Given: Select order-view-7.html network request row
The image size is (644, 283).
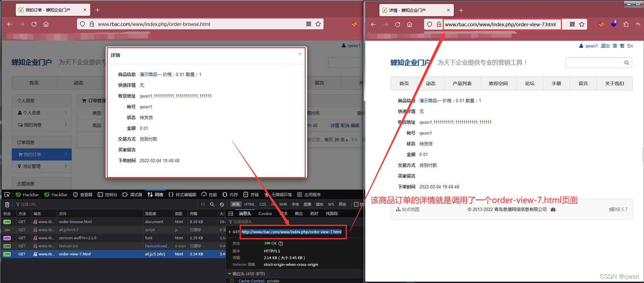Looking at the screenshot, I should (x=113, y=254).
